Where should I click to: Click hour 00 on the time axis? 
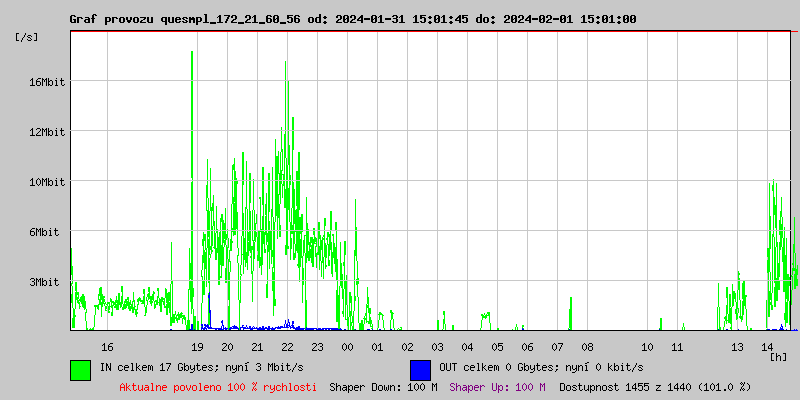tap(347, 347)
